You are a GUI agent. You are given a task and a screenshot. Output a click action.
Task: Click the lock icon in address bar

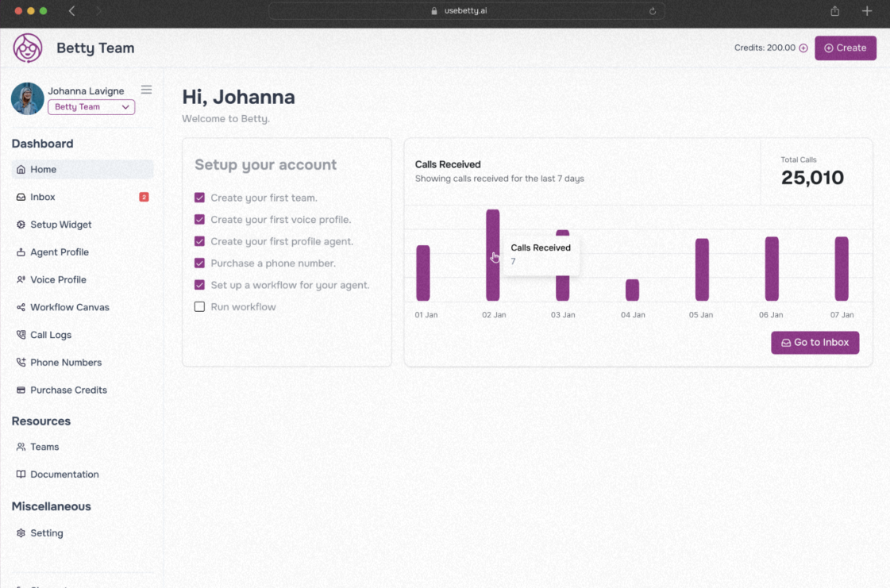pos(434,11)
